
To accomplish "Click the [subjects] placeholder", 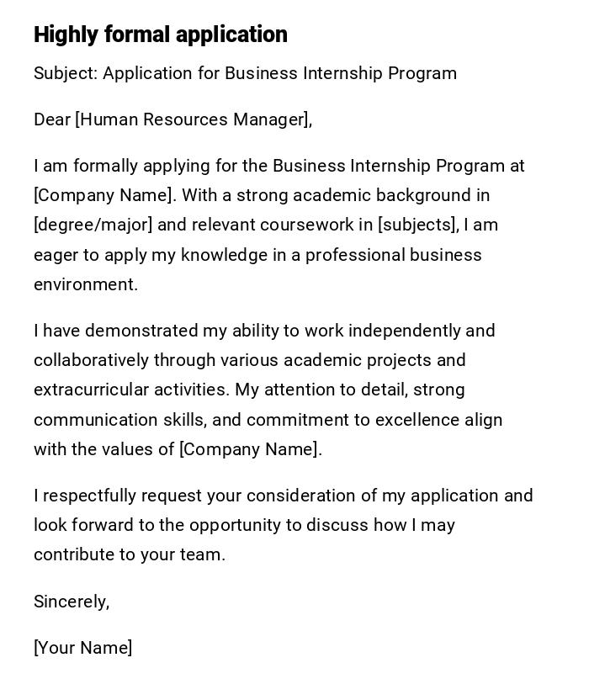I will (x=417, y=225).
